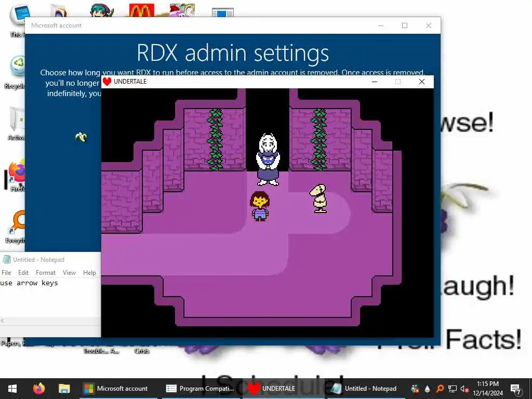This screenshot has width=532, height=399.
Task: Close the UNDERTALE window
Action: point(422,82)
